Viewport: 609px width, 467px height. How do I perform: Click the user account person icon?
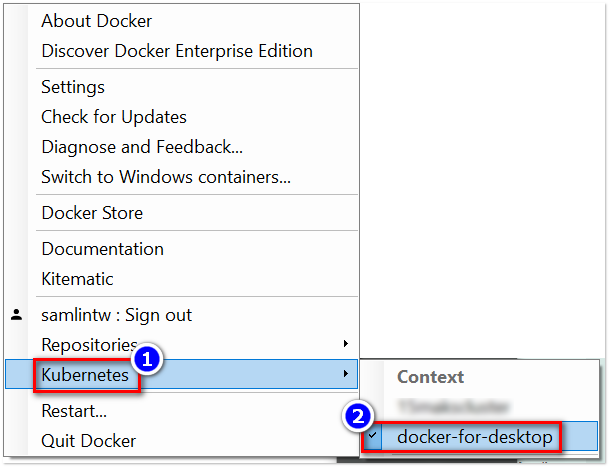pyautogui.click(x=16, y=315)
